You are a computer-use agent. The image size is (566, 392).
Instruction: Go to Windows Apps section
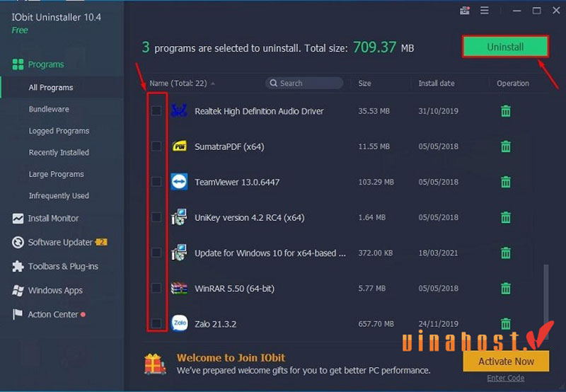(55, 291)
